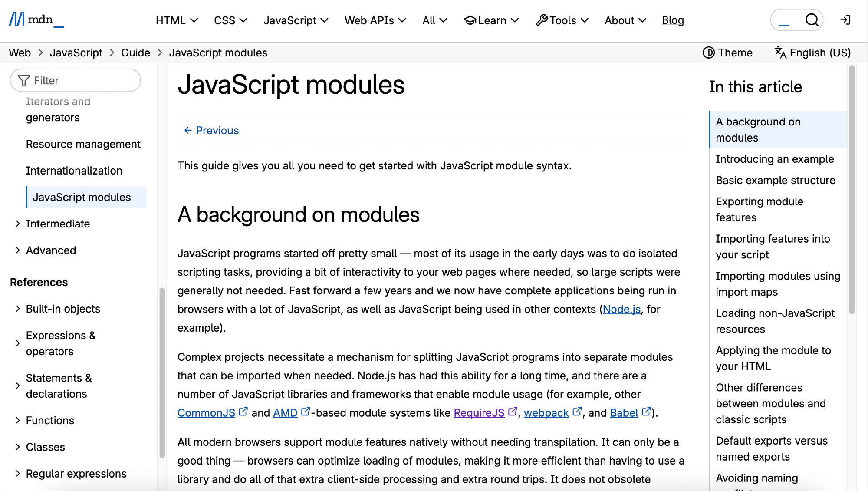
Task: Click external link icon after webpack
Action: (577, 411)
